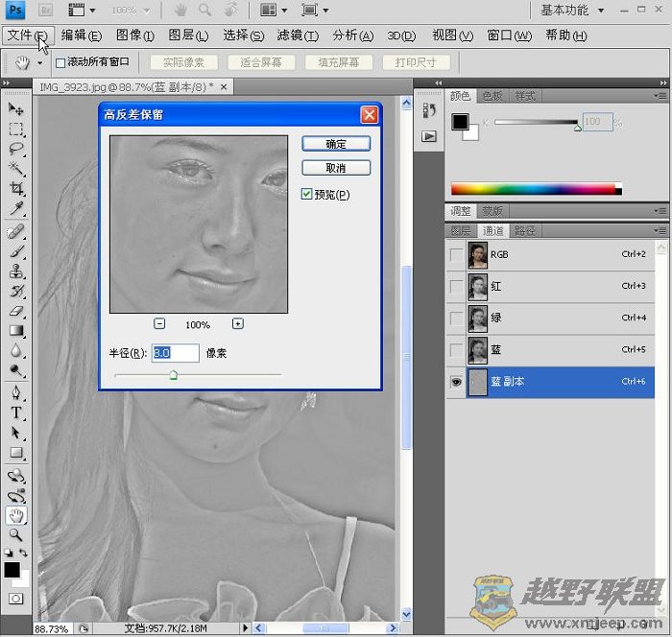Show the RGB channel visibility
This screenshot has height=637, width=672.
pos(456,255)
